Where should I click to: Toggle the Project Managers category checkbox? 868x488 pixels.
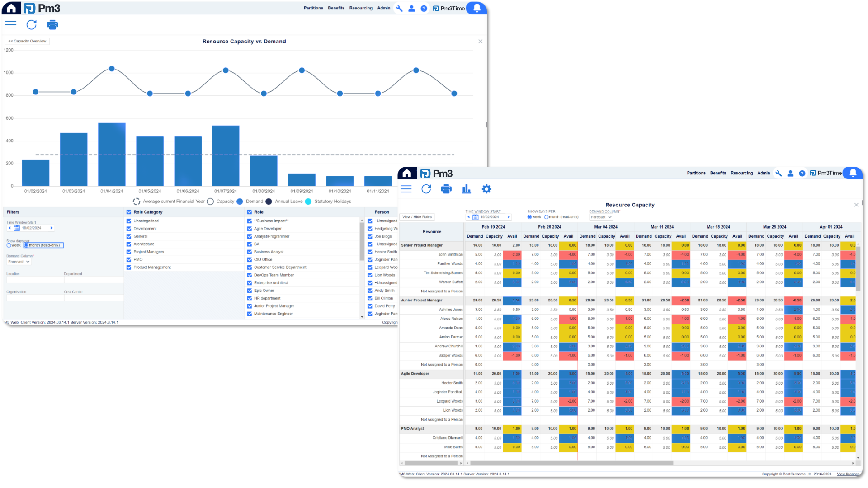pos(129,252)
